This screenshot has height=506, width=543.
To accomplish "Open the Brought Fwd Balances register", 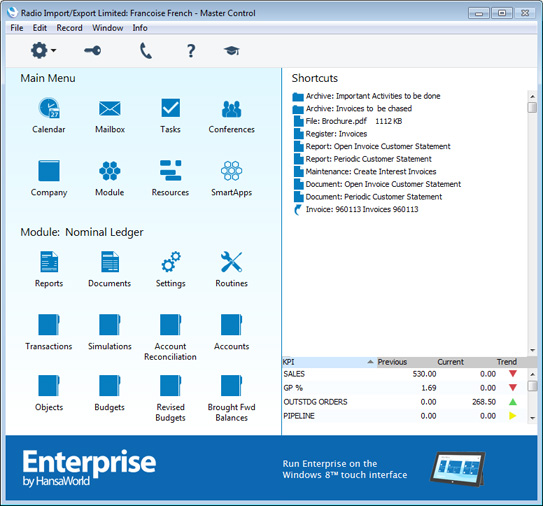I will [231, 385].
